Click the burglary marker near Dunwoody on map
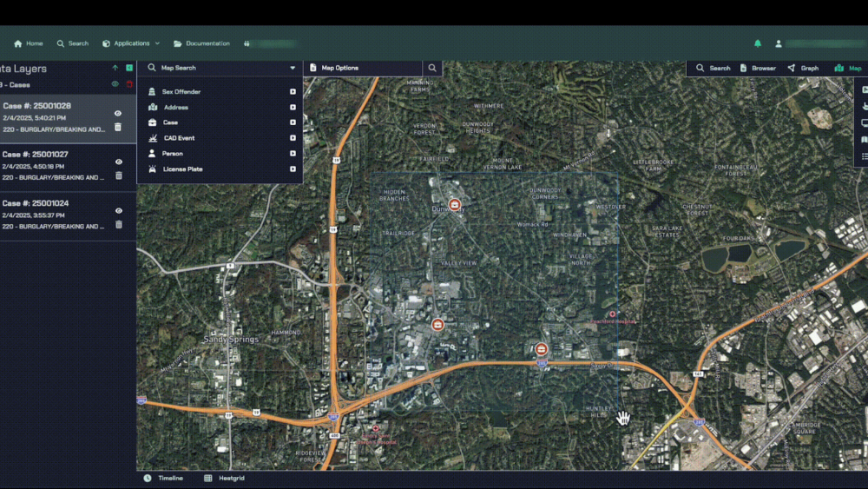The height and width of the screenshot is (489, 868). click(x=453, y=206)
